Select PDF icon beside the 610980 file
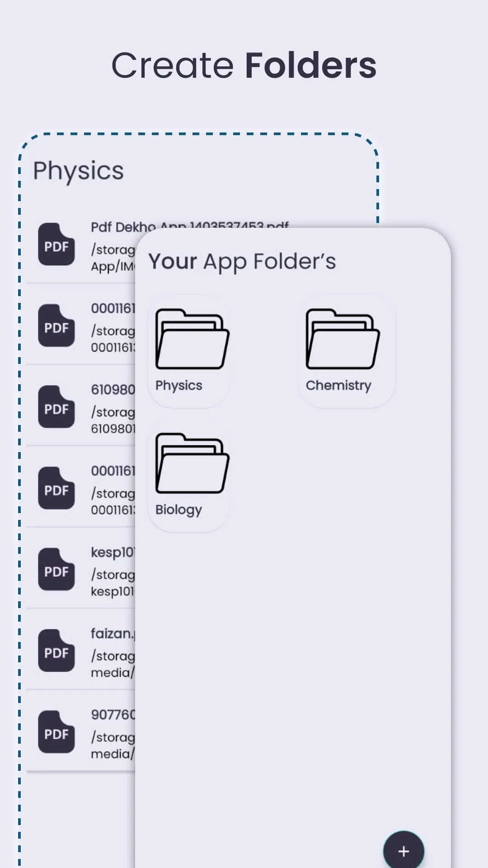This screenshot has width=488, height=868. (56, 407)
